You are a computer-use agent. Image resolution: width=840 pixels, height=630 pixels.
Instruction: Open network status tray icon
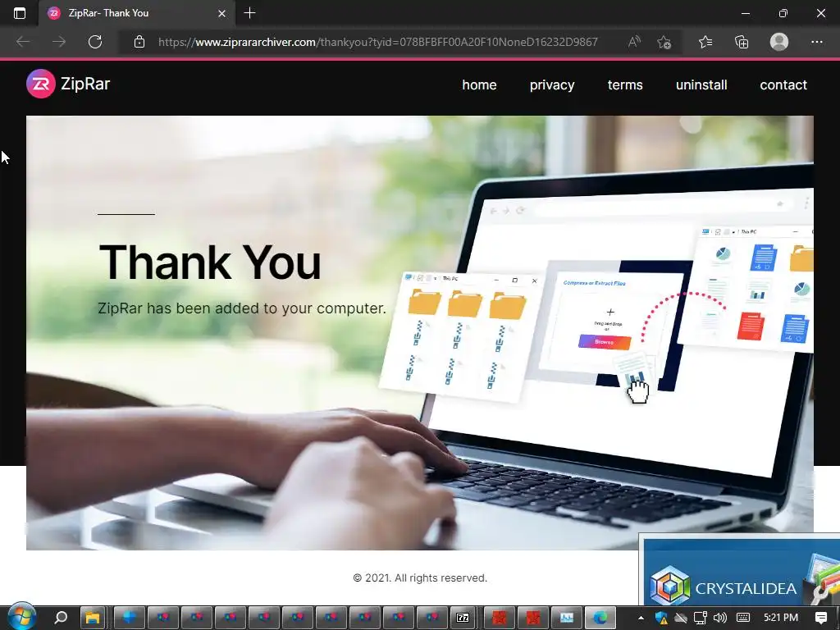point(701,618)
